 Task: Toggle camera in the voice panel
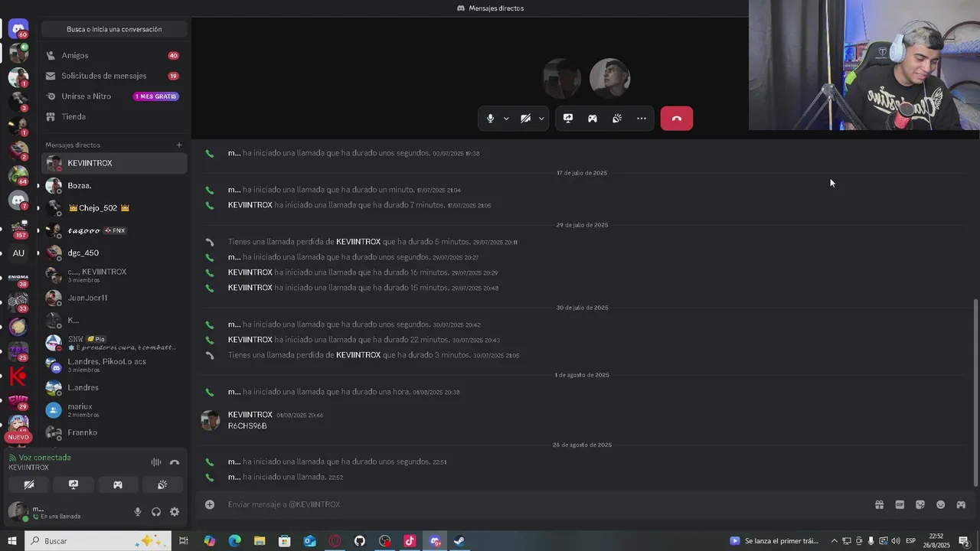(29, 484)
